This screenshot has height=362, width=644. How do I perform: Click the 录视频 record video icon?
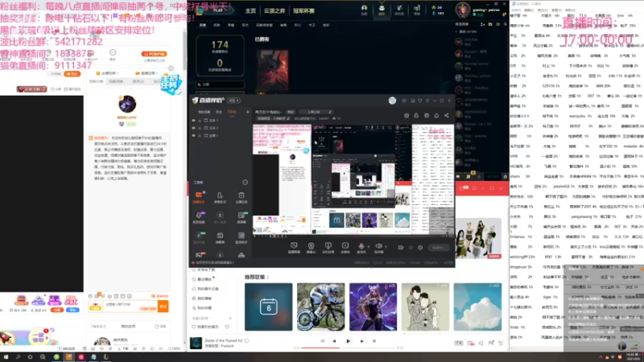(x=345, y=247)
